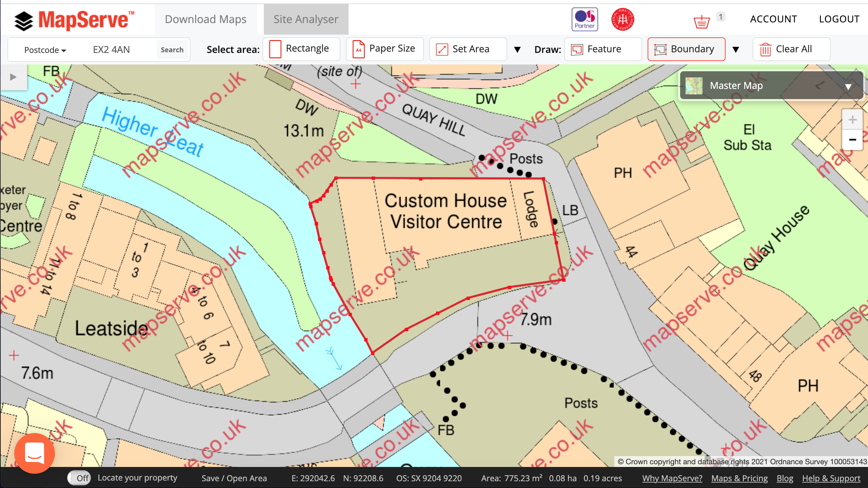868x488 pixels.
Task: Click the Boundary draw tool icon
Action: [660, 49]
